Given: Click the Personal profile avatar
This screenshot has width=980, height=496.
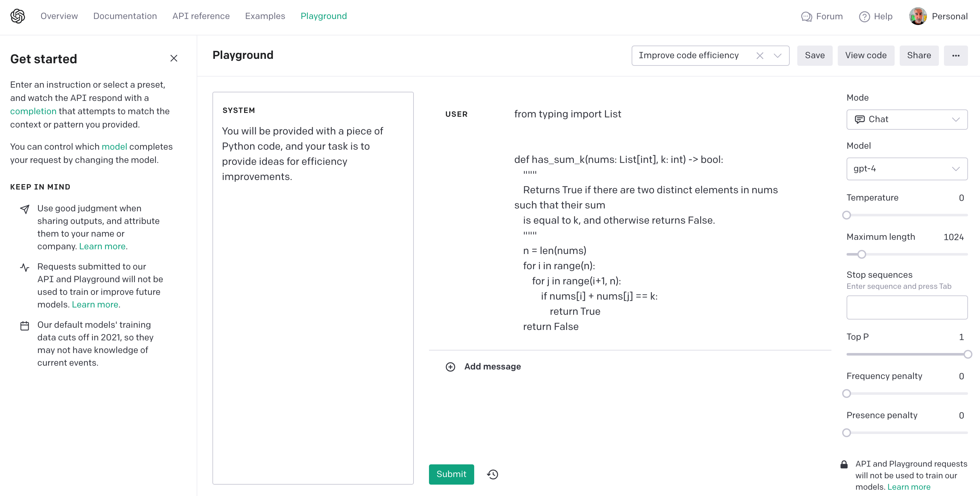Looking at the screenshot, I should (918, 16).
